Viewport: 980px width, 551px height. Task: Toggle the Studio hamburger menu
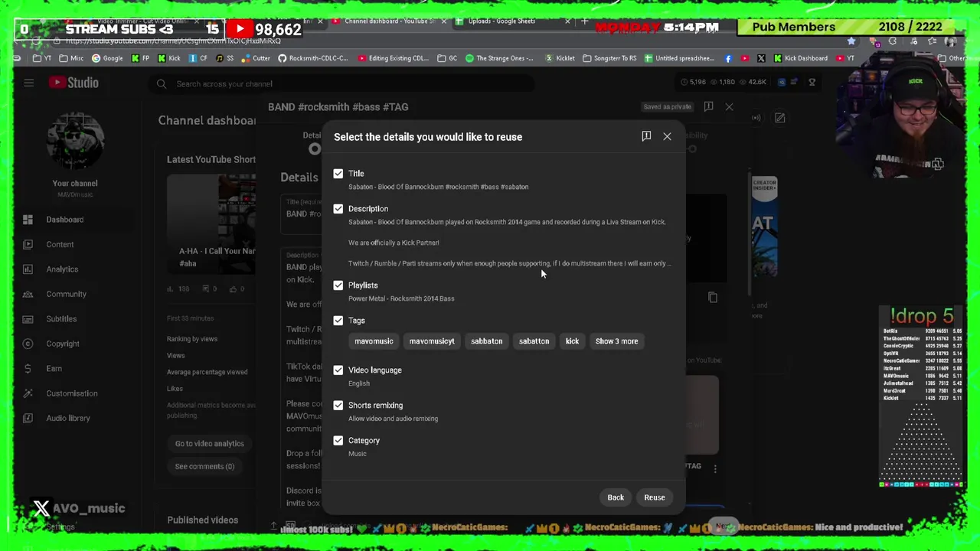28,83
